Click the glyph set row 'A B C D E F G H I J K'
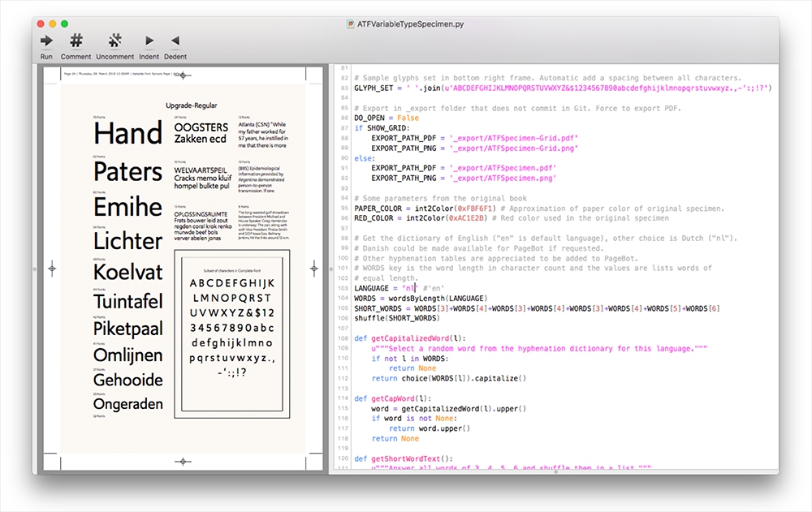812x512 pixels. click(232, 283)
